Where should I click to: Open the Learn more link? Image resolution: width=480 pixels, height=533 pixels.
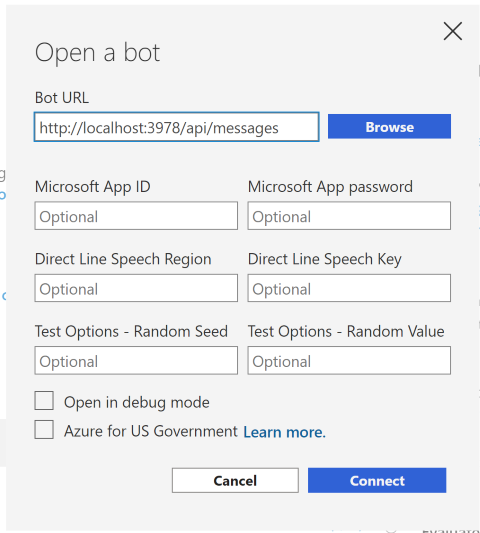point(285,432)
